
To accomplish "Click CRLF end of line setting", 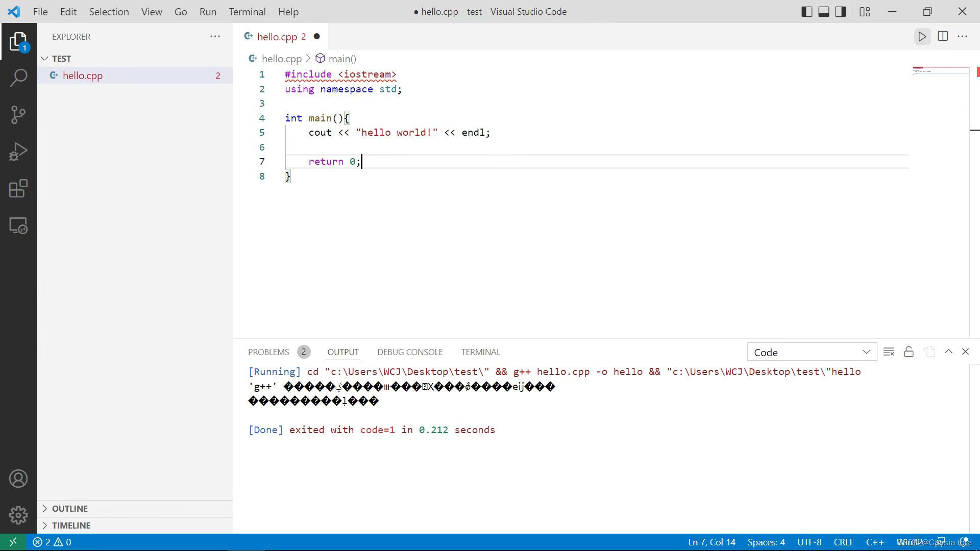I will [x=844, y=542].
